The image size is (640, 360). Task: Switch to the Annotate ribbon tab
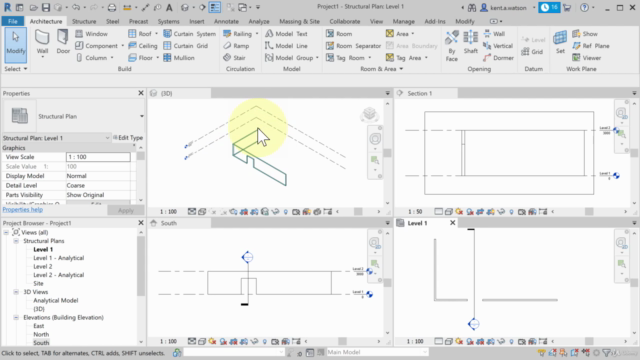click(x=226, y=21)
